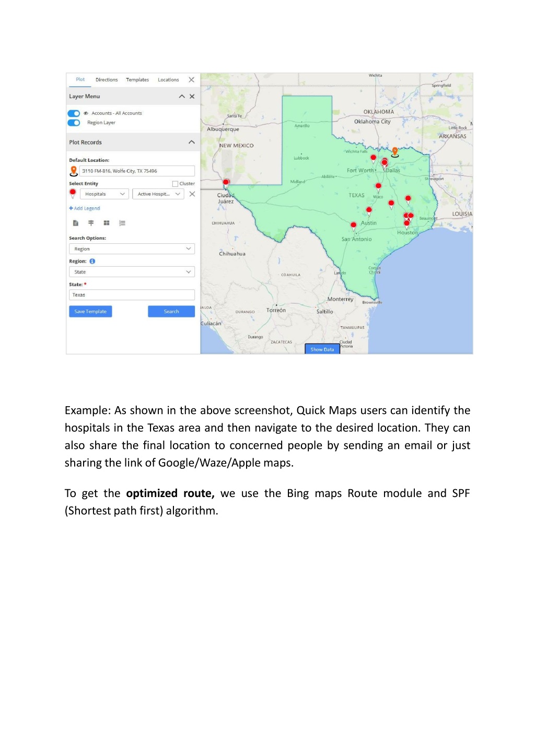Click the orange default location pin on map
This screenshot has height=756, width=535.
coord(395,152)
